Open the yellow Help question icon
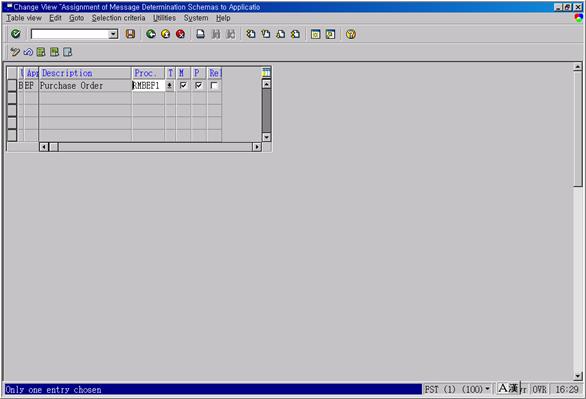Screen dimensions: 586x399 [351, 34]
